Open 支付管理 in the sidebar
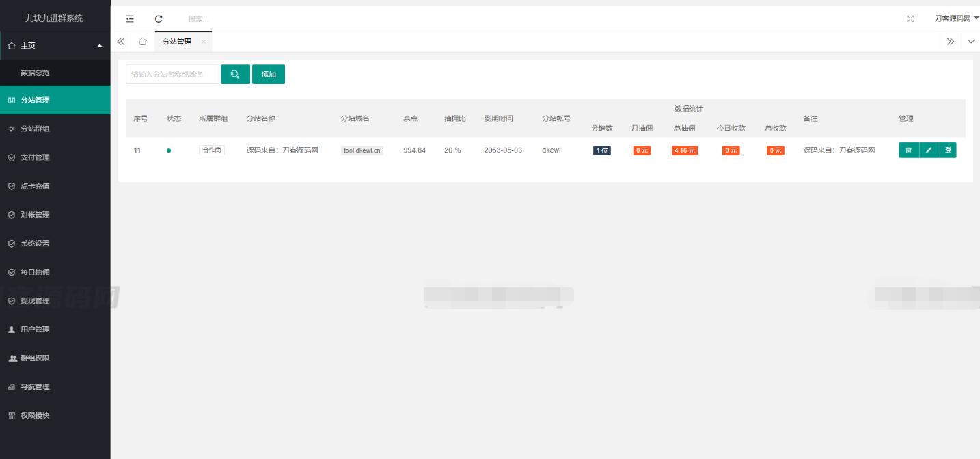980x459 pixels. [35, 157]
